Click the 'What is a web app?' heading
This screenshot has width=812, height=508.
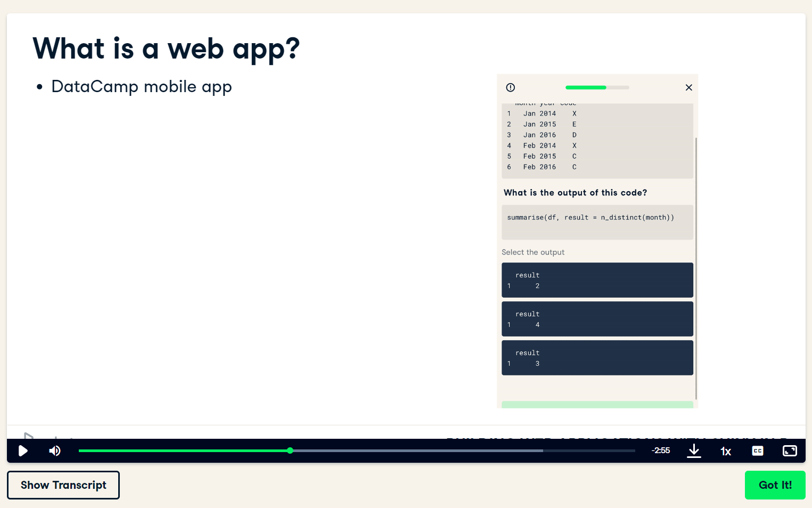coord(166,49)
